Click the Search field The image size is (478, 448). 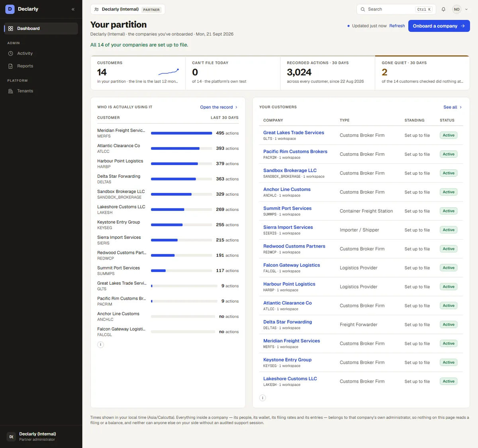[x=396, y=9]
